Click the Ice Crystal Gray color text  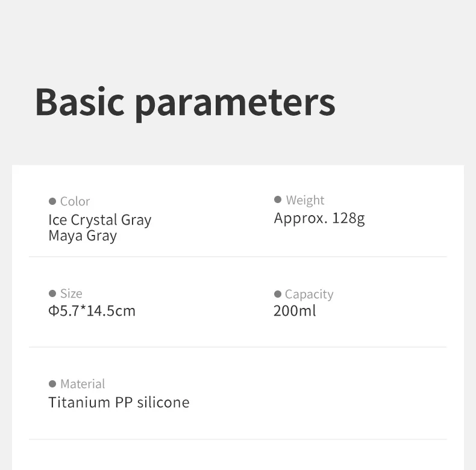point(100,220)
